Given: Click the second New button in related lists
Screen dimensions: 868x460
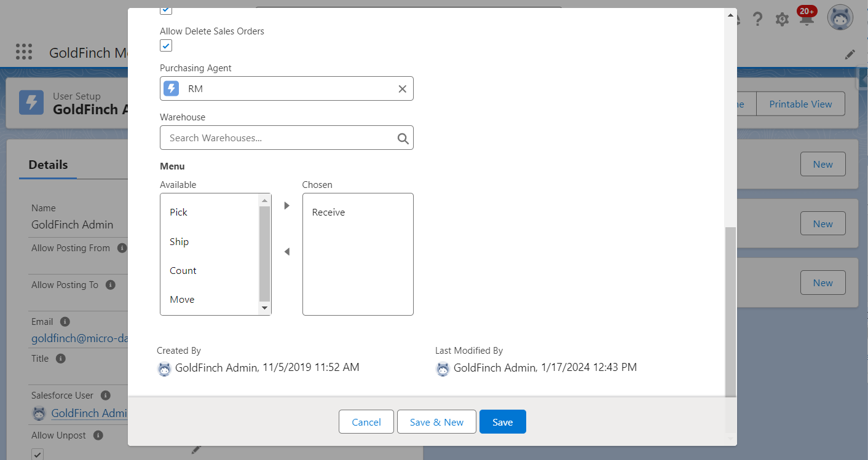Looking at the screenshot, I should [823, 224].
